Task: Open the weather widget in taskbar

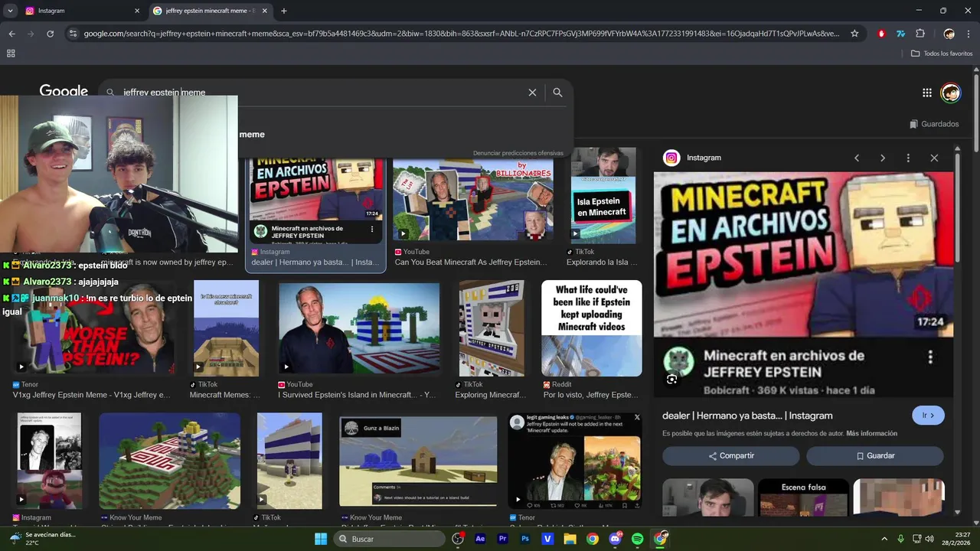Action: [42, 539]
